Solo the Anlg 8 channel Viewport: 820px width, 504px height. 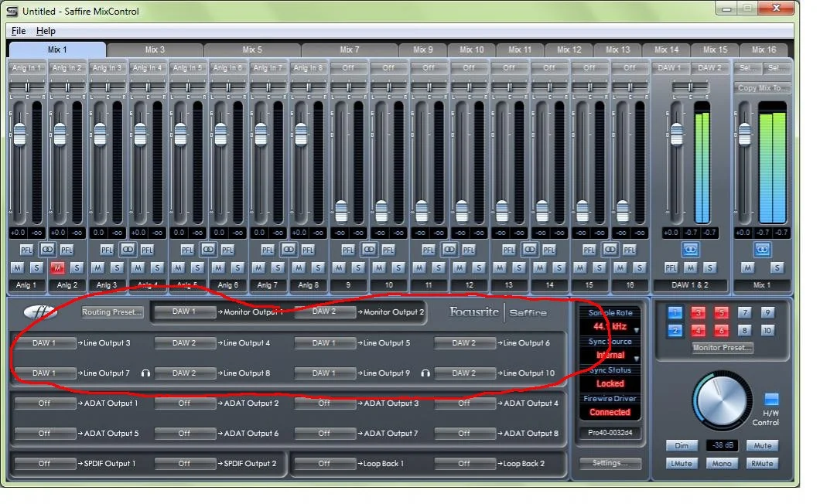pos(318,267)
